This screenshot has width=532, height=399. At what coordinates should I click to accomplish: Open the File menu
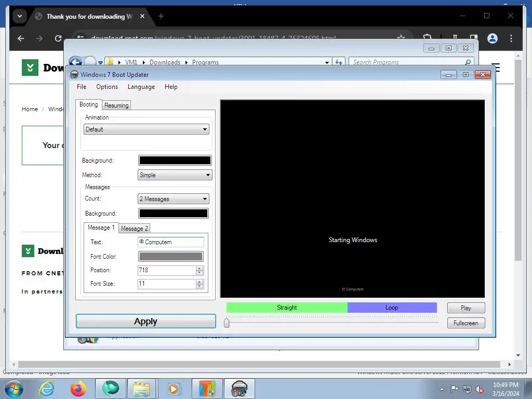tap(82, 87)
